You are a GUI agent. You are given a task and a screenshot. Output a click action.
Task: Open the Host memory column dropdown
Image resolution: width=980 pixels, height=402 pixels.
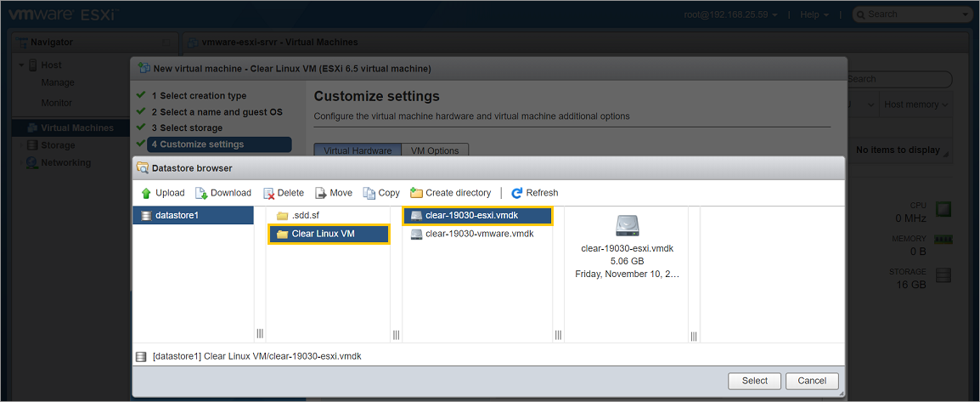point(915,105)
